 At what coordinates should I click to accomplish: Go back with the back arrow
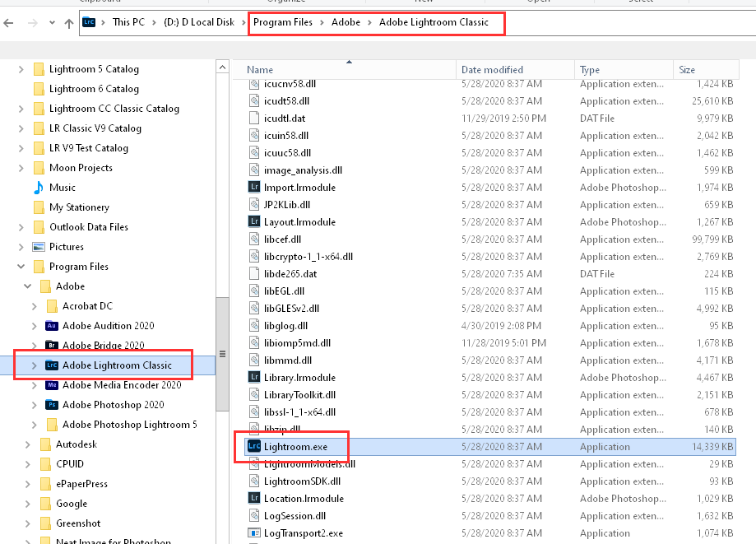pyautogui.click(x=8, y=23)
